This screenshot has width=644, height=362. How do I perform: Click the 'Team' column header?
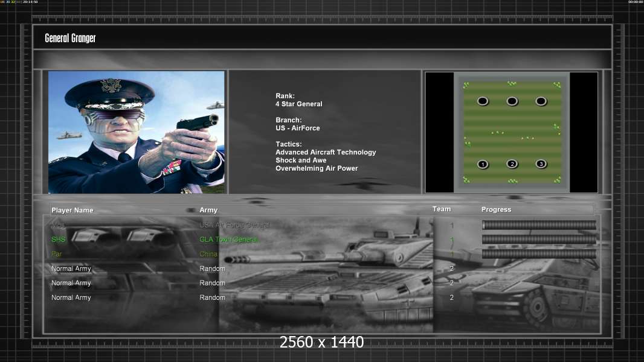click(x=442, y=209)
